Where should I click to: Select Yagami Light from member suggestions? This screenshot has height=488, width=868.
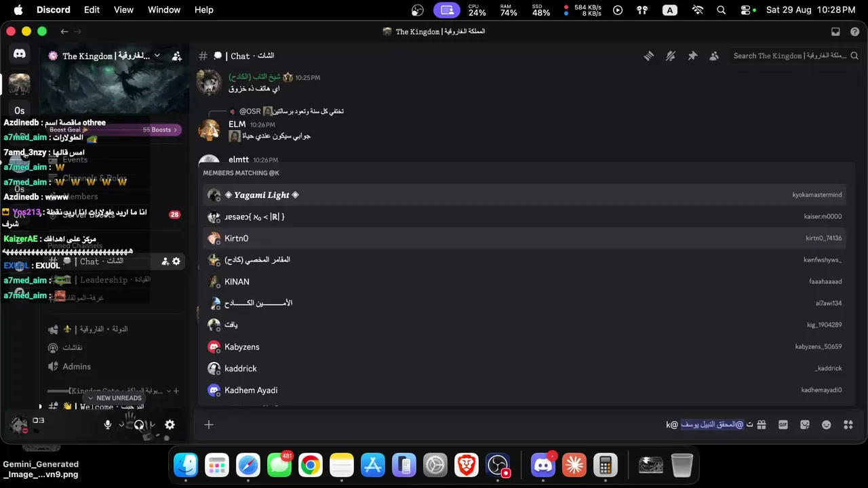point(524,195)
